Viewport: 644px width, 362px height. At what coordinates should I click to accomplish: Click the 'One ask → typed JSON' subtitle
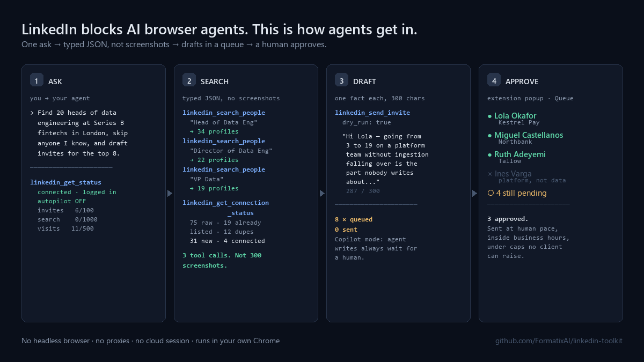[x=174, y=45]
